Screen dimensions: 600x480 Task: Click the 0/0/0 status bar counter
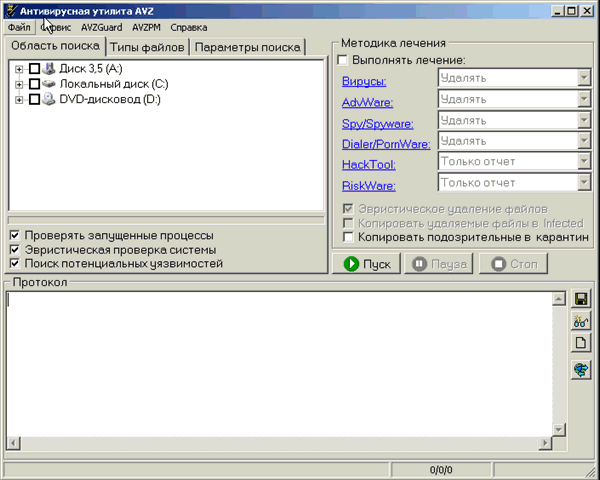pyautogui.click(x=441, y=470)
